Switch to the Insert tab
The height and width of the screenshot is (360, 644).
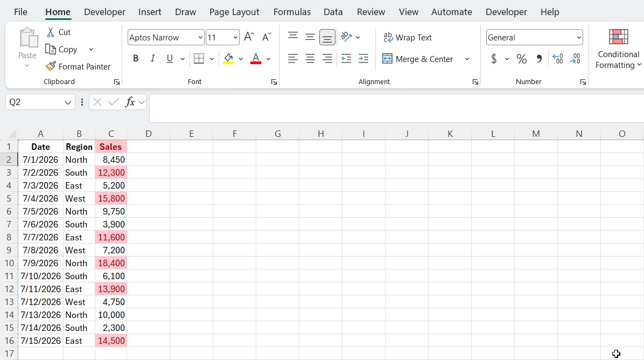(150, 12)
